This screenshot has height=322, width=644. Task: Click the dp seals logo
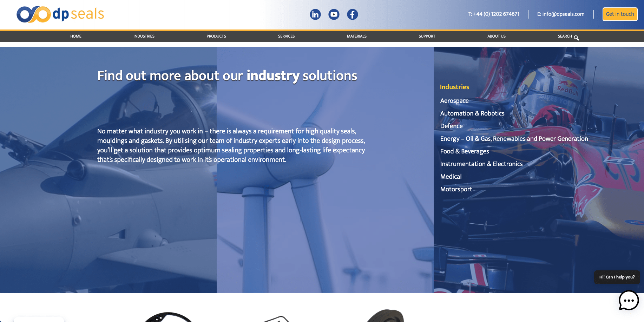pyautogui.click(x=60, y=14)
